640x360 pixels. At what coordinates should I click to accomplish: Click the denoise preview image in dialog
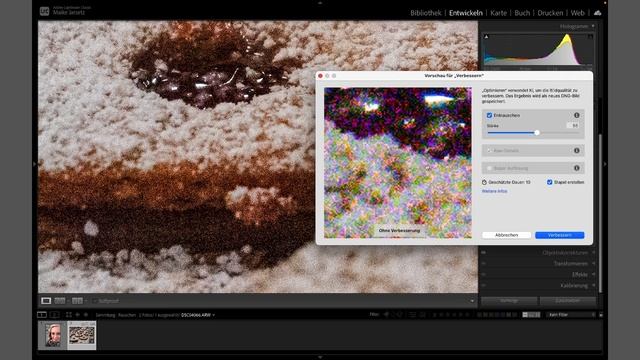pos(398,163)
